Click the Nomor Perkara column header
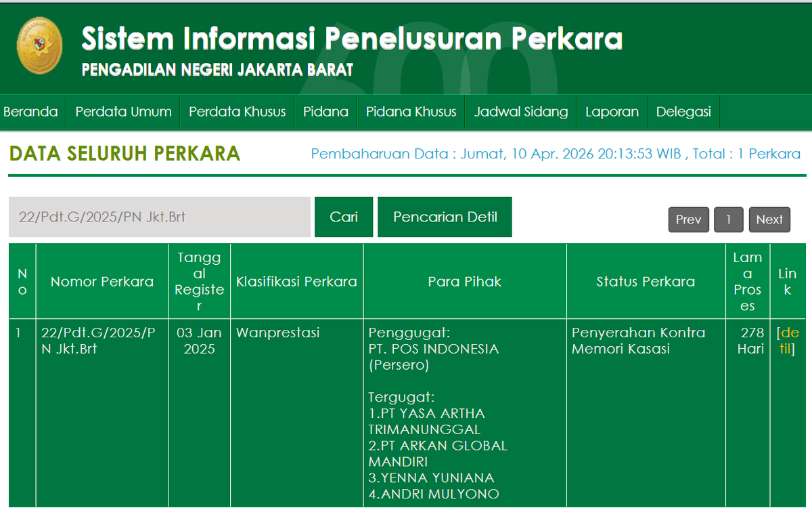Screen dimensions: 812x510 point(102,282)
